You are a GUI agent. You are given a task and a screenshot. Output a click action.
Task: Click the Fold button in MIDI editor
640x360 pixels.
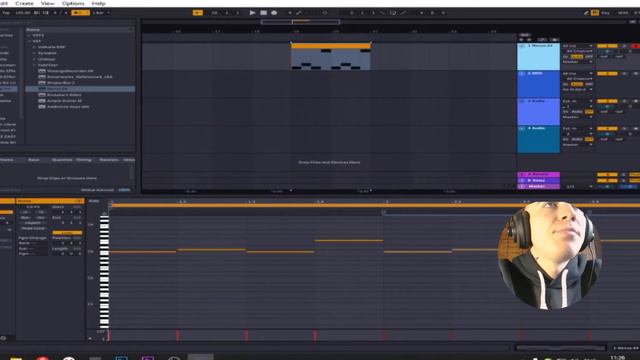pos(94,201)
